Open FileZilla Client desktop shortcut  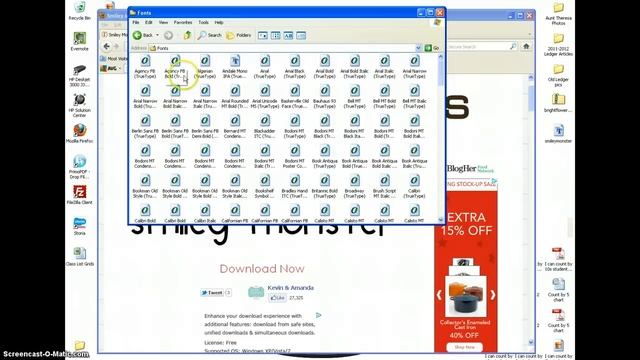80,195
